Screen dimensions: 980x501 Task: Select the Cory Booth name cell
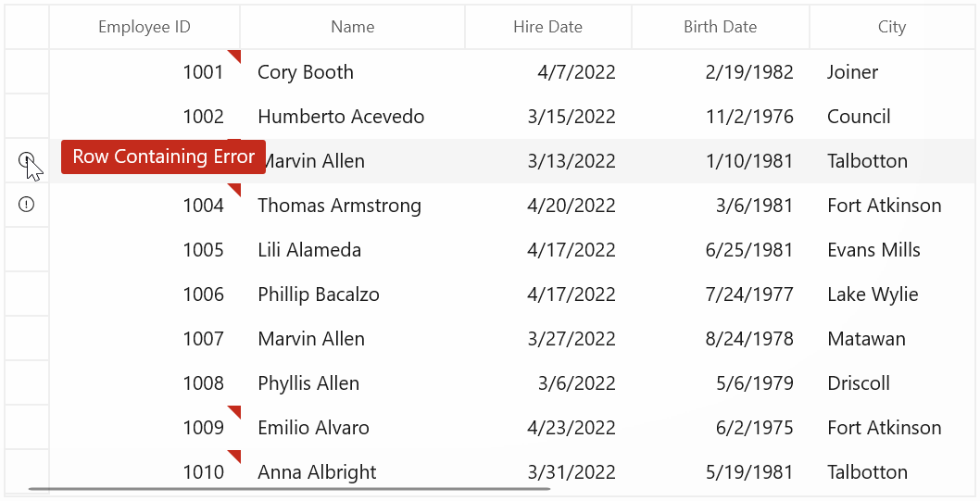click(353, 72)
